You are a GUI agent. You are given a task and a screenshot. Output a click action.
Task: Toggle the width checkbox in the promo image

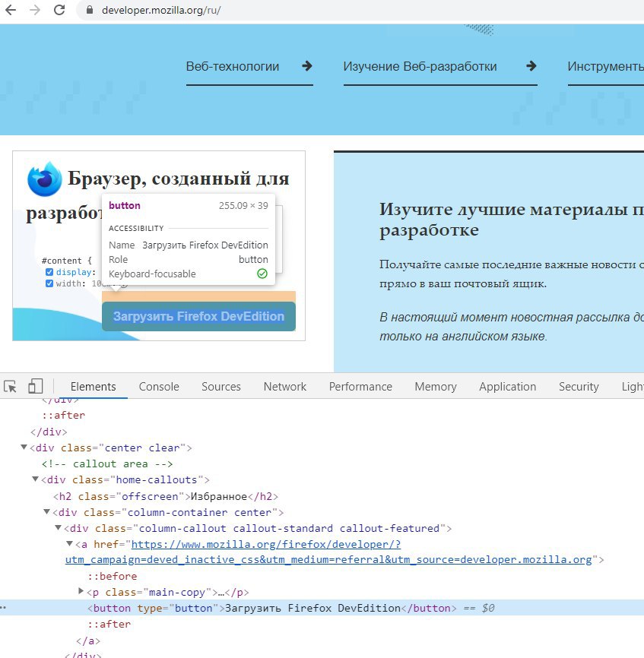tap(49, 283)
